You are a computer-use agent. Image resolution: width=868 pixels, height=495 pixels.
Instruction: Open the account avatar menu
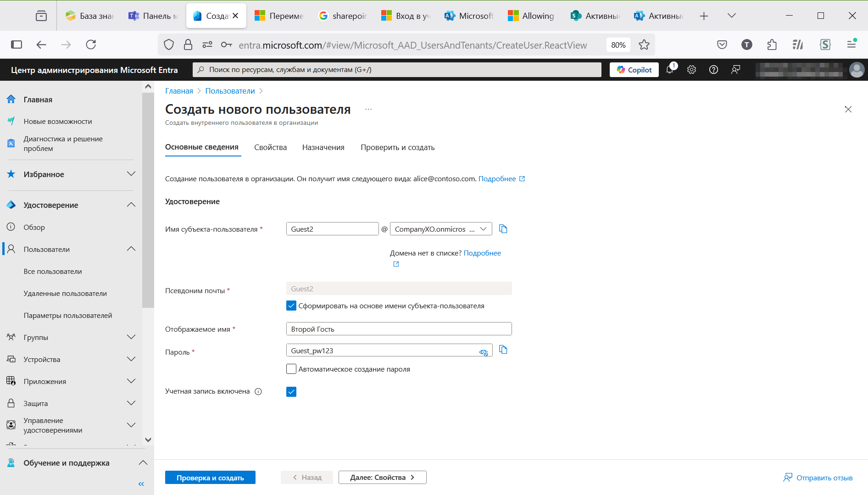coord(857,70)
